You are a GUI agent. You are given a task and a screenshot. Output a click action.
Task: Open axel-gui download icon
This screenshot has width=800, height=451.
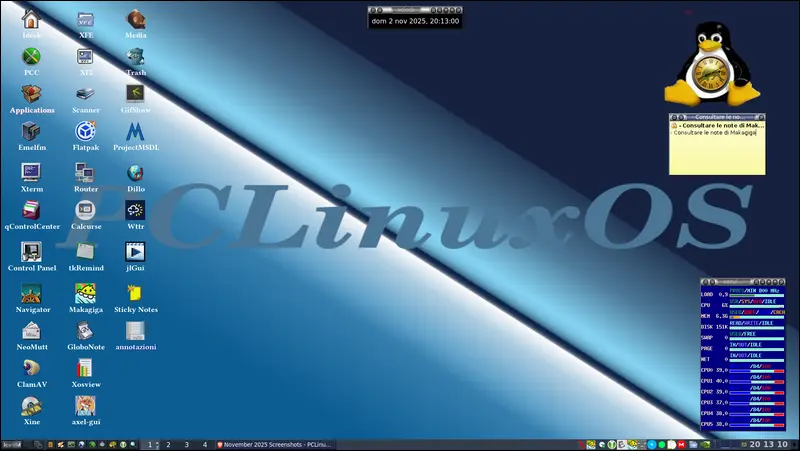tap(85, 406)
